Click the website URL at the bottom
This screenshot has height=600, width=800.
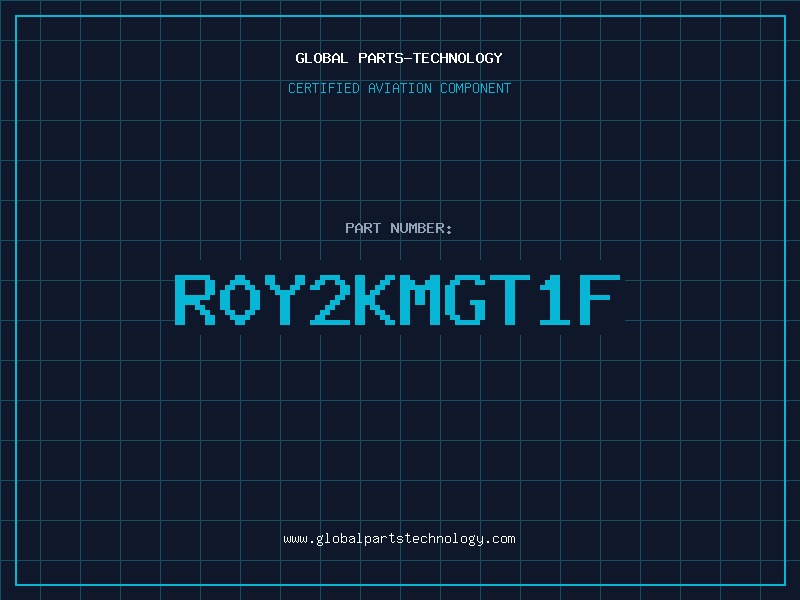point(399,539)
